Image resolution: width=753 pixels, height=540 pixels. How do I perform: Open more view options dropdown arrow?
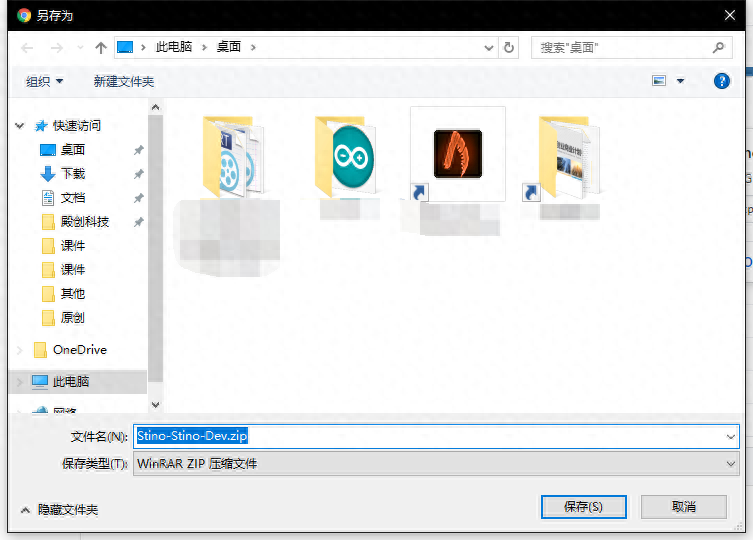(x=680, y=81)
